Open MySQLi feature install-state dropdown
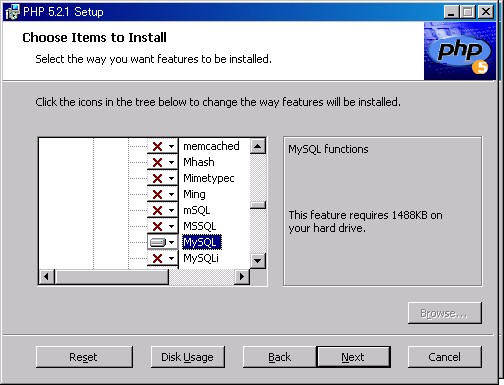The width and height of the screenshot is (504, 385). (x=163, y=258)
